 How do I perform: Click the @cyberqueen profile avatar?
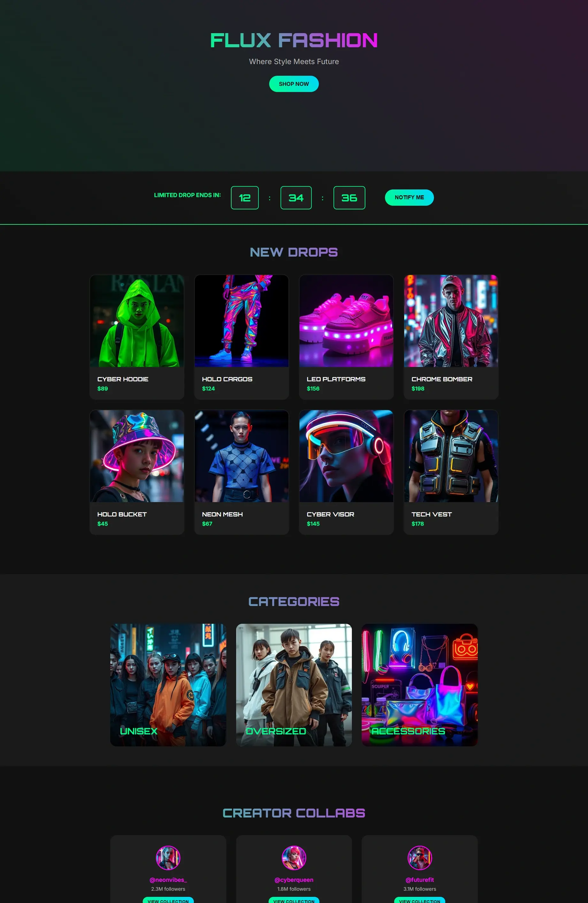[294, 858]
